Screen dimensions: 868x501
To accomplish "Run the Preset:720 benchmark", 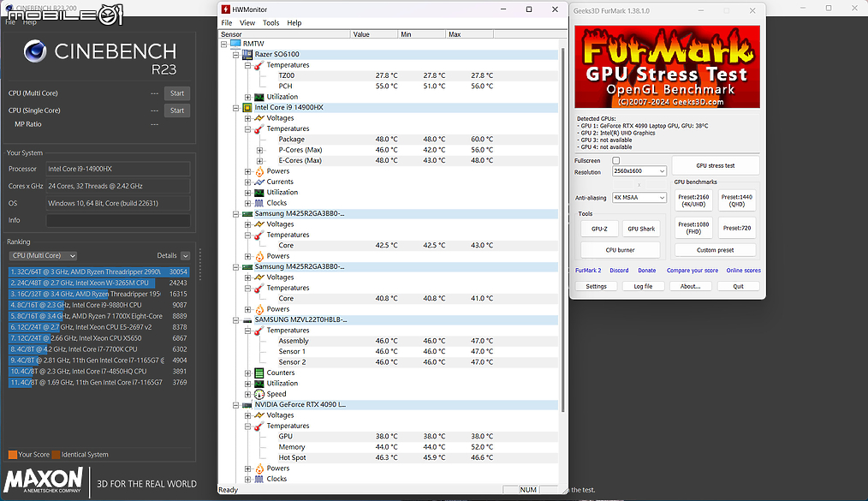I will (737, 228).
